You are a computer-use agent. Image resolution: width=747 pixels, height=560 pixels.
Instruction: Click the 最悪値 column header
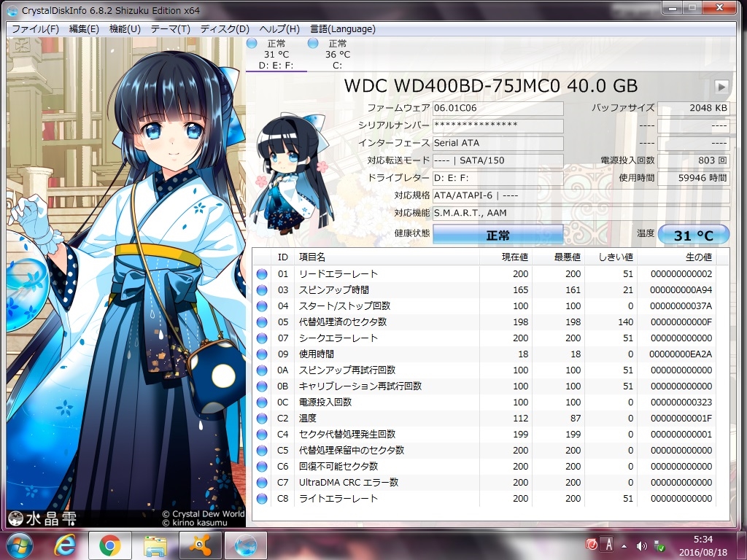[x=558, y=257]
